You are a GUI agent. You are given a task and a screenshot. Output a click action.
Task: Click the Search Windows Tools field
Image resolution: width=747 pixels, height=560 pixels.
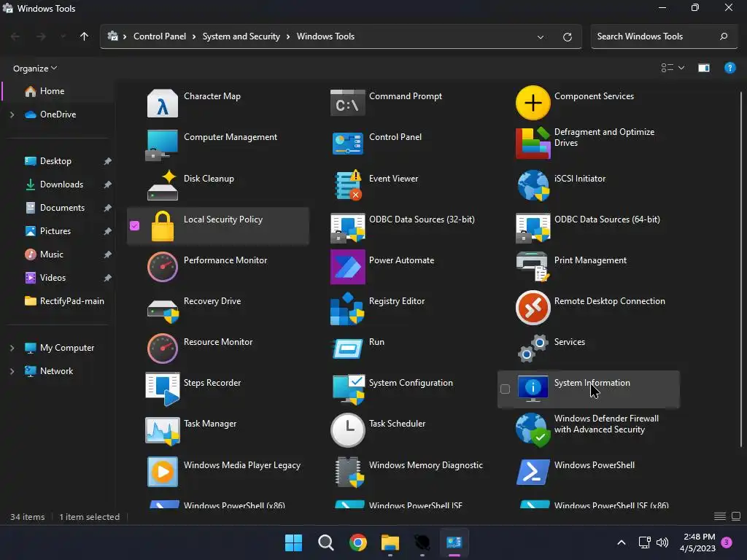(x=664, y=36)
